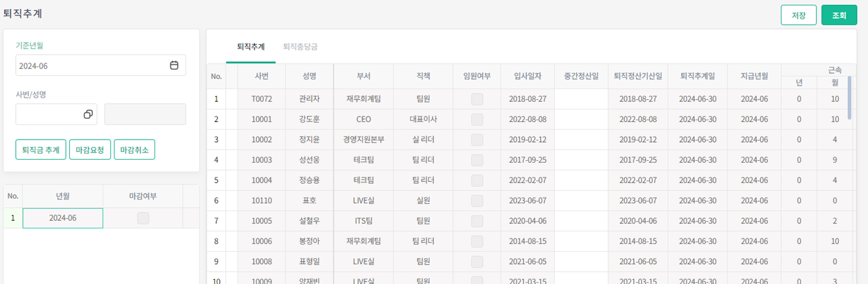Screen dimensions: 868x284
Task: Select the 퇴직추계 tab
Action: coord(250,46)
